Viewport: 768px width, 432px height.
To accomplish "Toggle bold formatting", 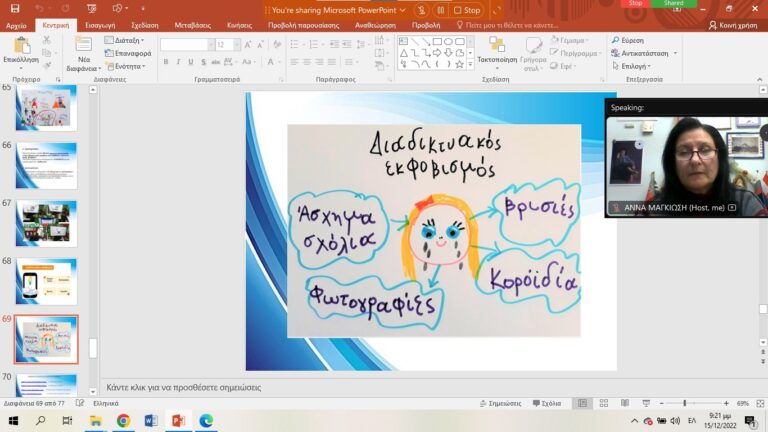I will 166,62.
